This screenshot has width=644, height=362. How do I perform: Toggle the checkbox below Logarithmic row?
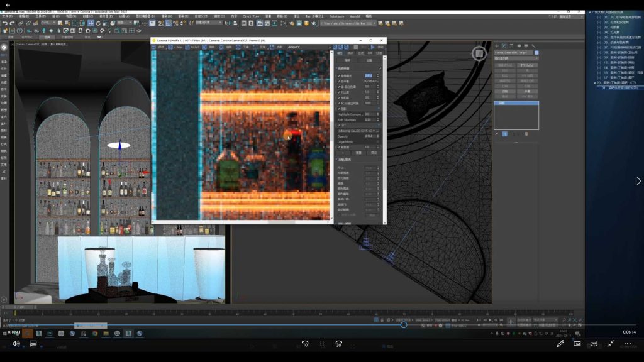click(339, 147)
